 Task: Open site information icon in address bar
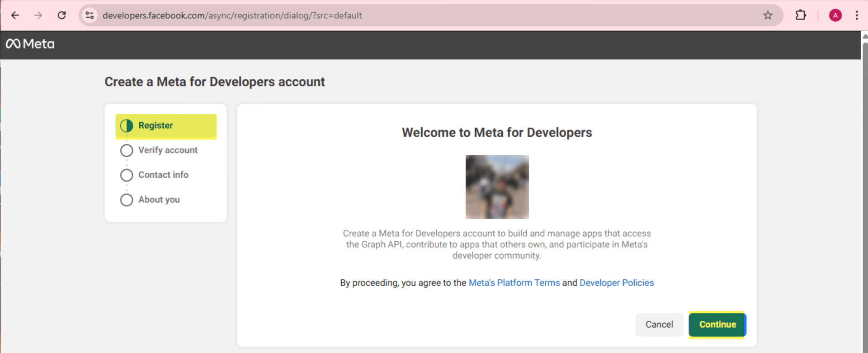tap(90, 15)
